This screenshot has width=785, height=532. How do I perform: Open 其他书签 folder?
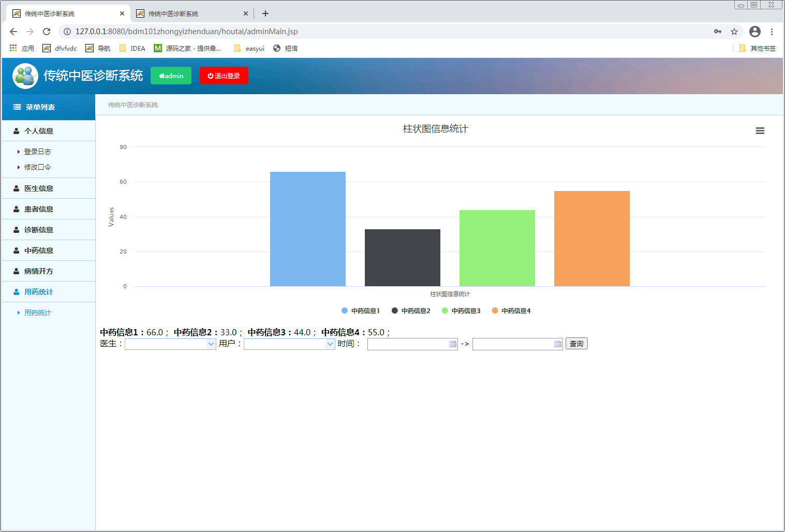[x=758, y=48]
